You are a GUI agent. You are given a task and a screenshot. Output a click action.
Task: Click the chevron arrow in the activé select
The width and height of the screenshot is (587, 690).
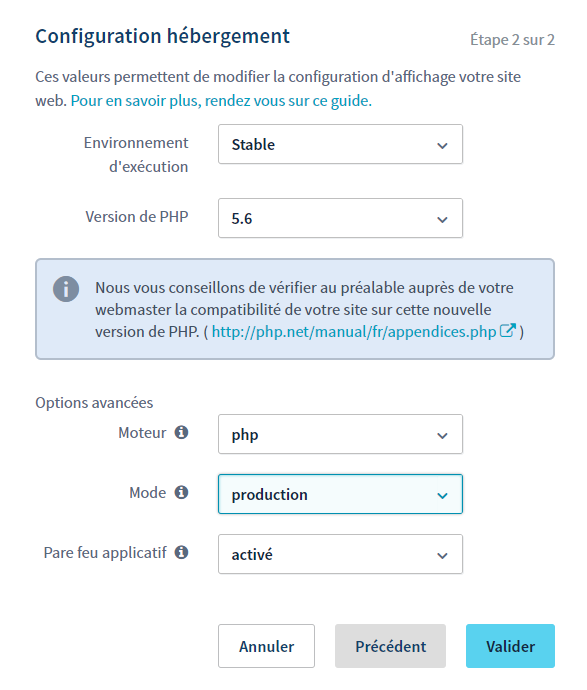tap(442, 556)
